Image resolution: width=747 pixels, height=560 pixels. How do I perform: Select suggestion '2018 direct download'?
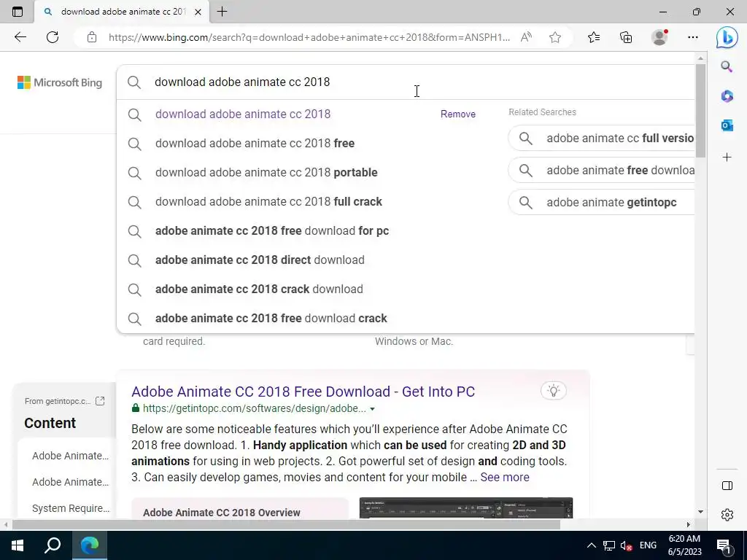click(x=260, y=260)
